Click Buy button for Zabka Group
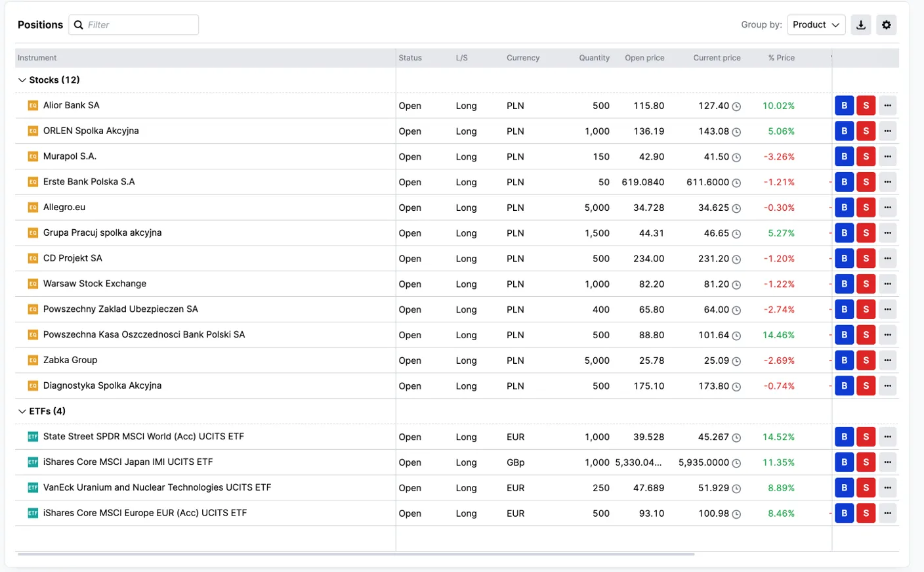924x572 pixels. point(844,360)
